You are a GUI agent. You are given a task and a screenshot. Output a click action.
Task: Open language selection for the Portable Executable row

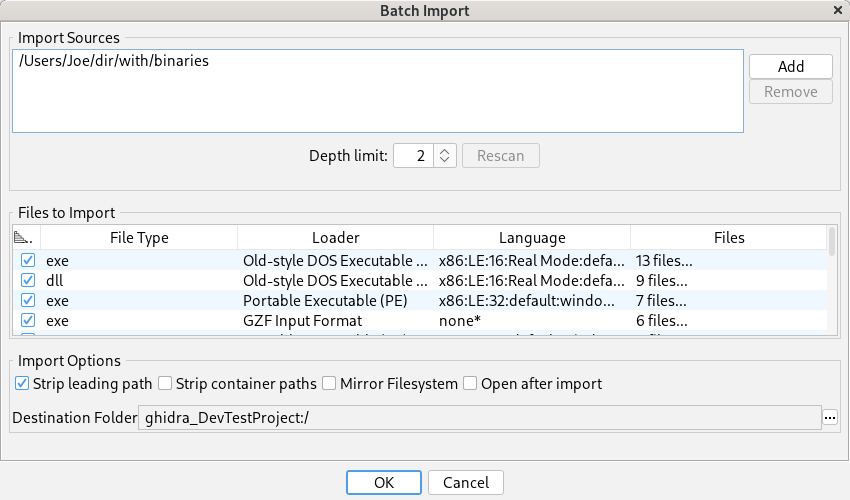pos(531,300)
